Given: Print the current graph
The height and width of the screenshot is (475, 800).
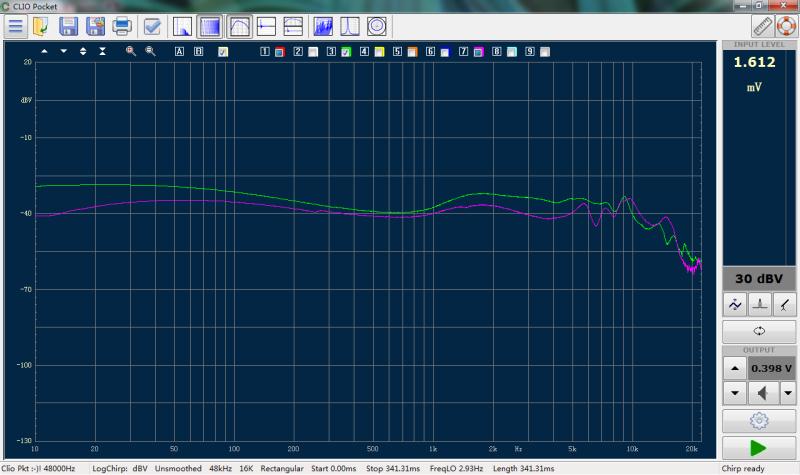Looking at the screenshot, I should click(122, 26).
